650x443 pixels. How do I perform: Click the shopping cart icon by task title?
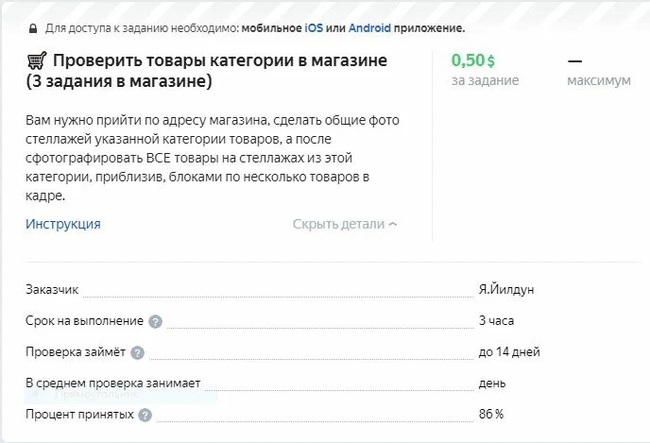click(37, 61)
